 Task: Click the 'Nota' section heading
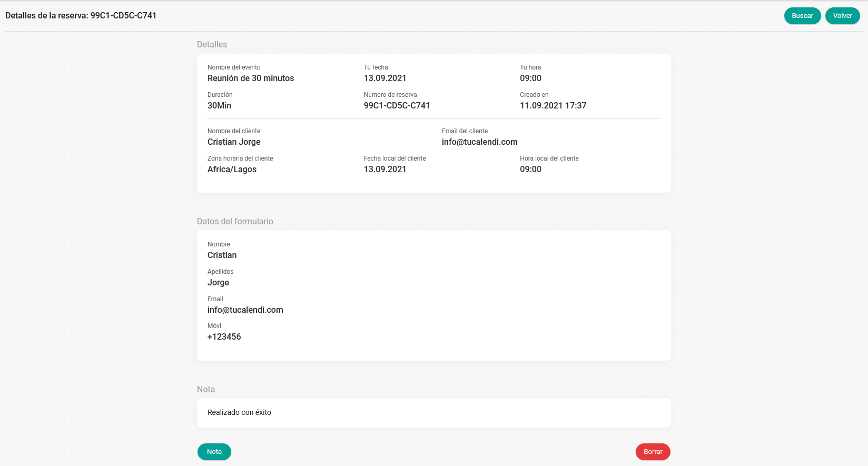pos(206,389)
